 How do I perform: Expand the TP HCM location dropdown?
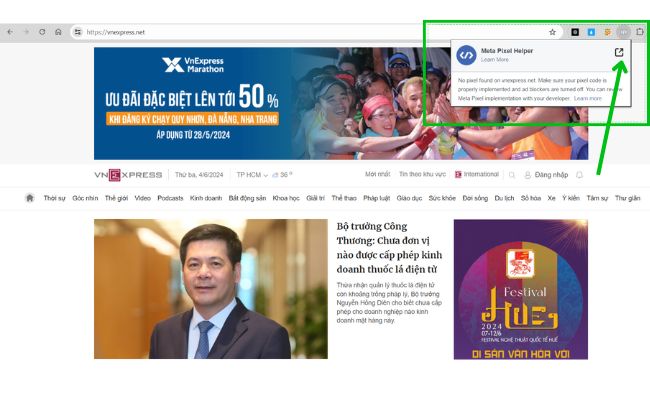tap(251, 175)
